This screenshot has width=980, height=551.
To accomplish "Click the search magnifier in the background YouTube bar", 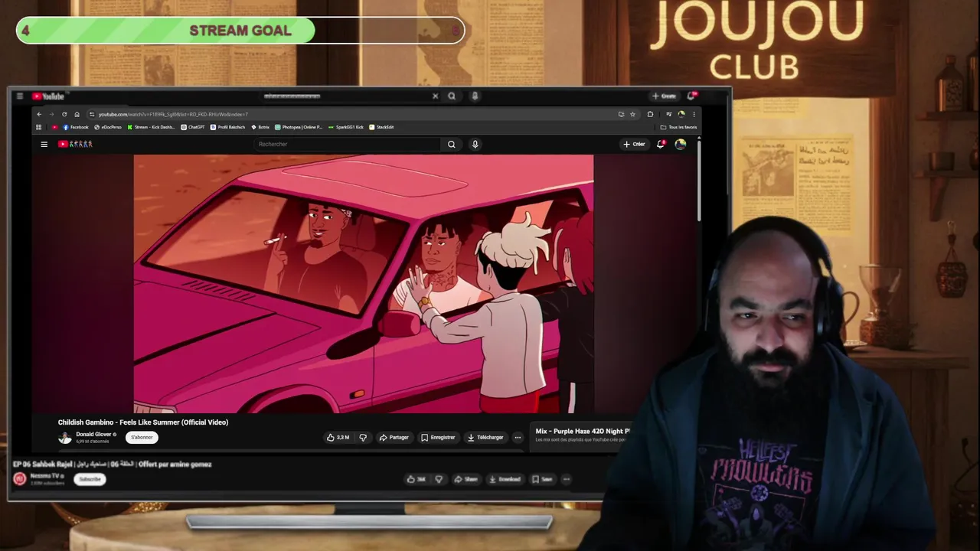I will (452, 96).
